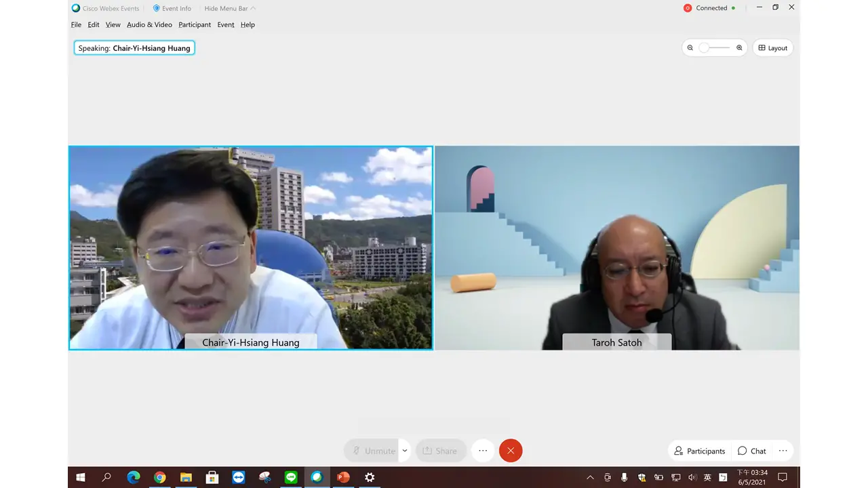This screenshot has width=868, height=488.
Task: Click the red recording indicator icon
Action: [x=688, y=8]
